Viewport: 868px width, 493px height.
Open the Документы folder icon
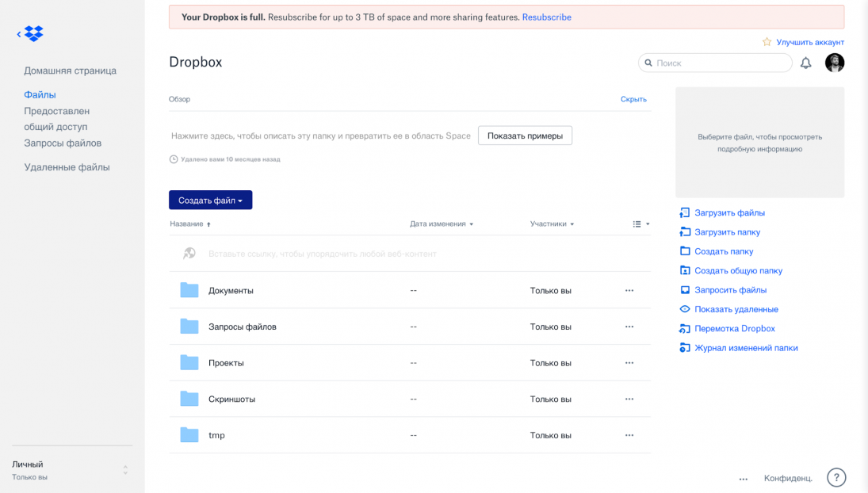pos(189,290)
